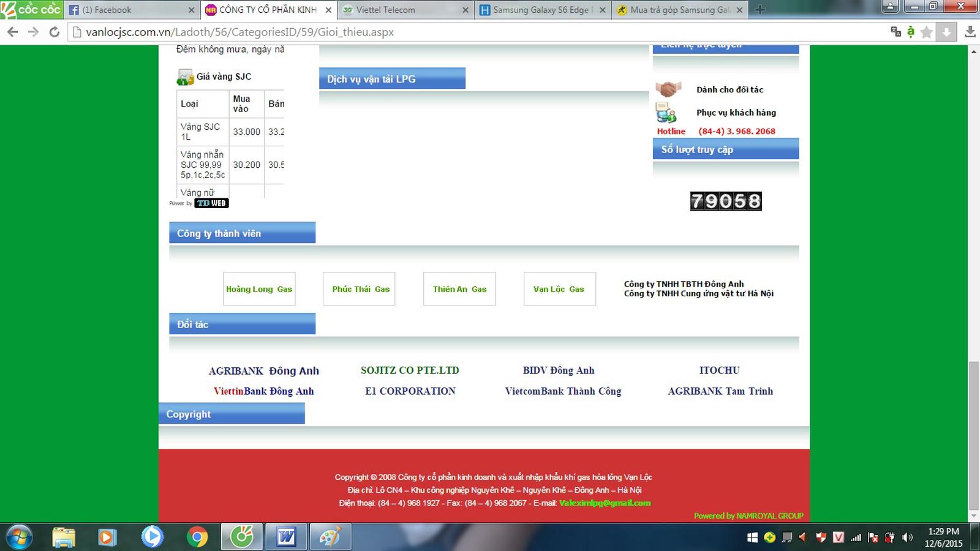Reload the current page
This screenshot has height=551, width=980.
click(x=54, y=32)
